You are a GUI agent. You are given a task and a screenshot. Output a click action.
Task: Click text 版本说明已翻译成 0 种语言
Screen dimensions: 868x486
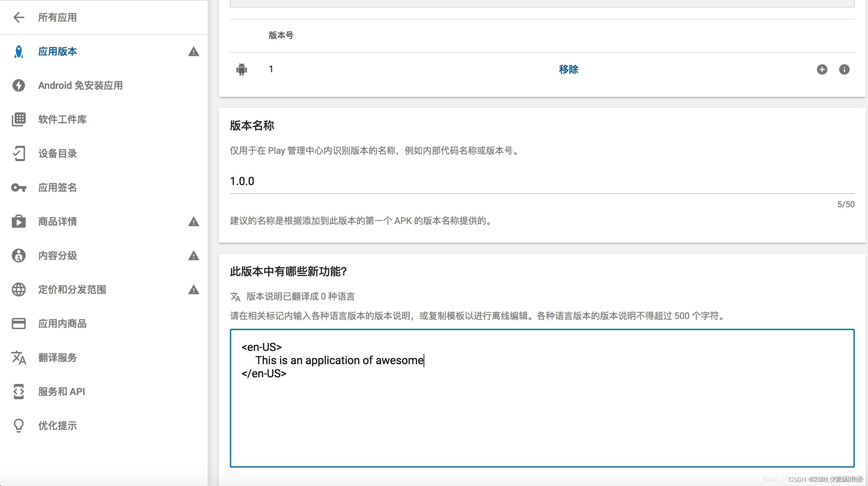tap(301, 296)
